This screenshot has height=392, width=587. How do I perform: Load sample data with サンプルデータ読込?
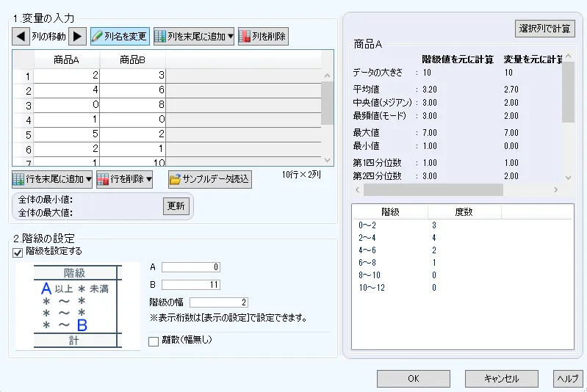(209, 179)
